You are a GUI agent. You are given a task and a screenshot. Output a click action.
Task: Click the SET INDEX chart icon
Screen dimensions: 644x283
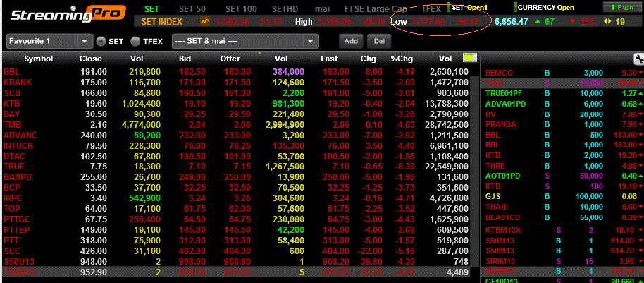click(x=204, y=21)
